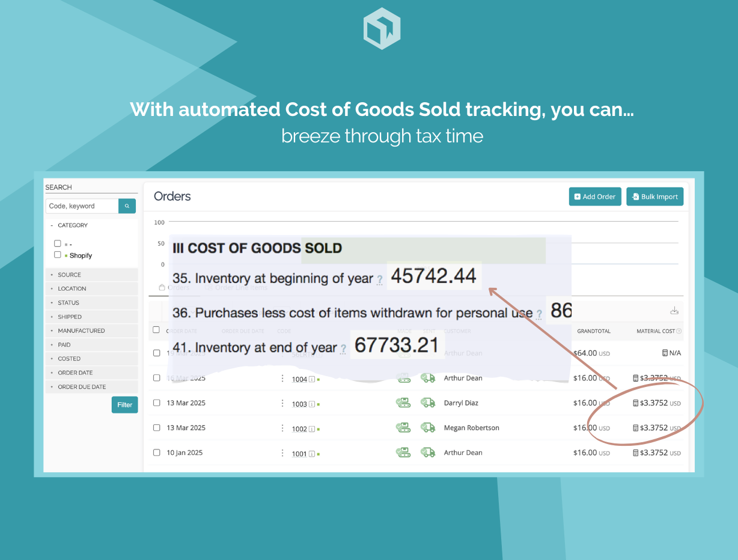Click the download export icon above the table
The height and width of the screenshot is (560, 738).
coord(674,311)
